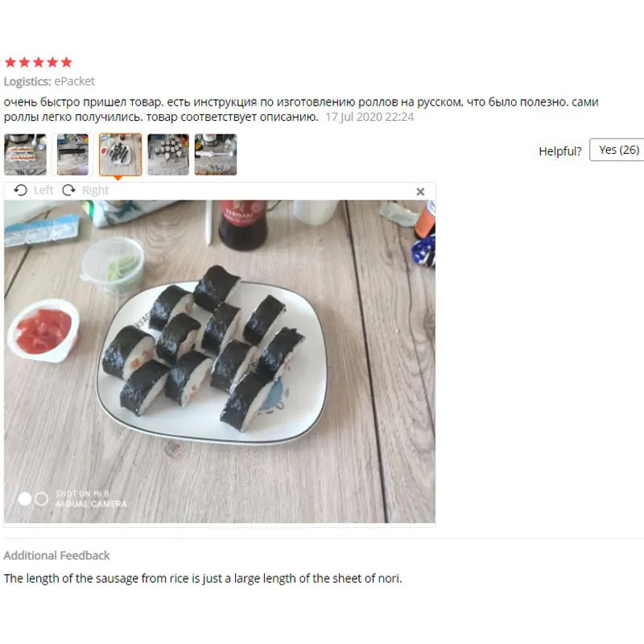Close the enlarged photo viewer
Viewport: 644px width, 644px height.
click(420, 192)
